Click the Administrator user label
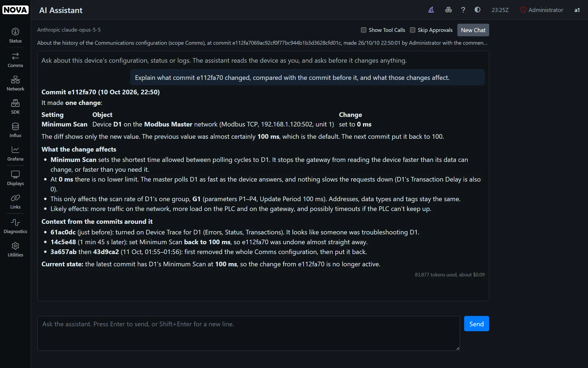The height and width of the screenshot is (368, 588). pyautogui.click(x=546, y=10)
